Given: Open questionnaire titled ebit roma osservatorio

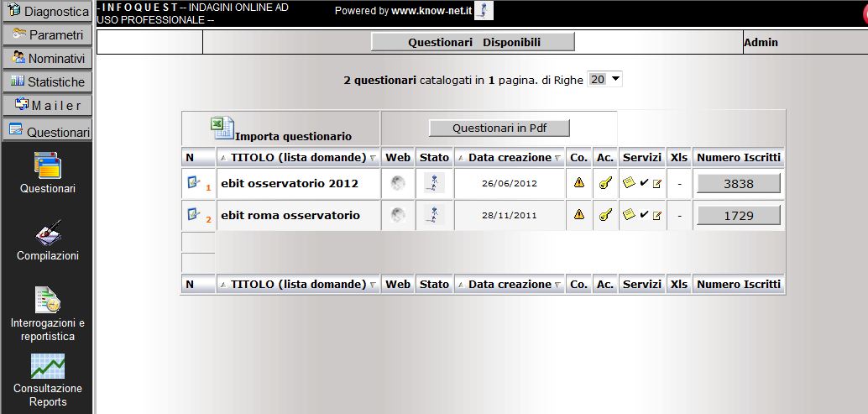Looking at the screenshot, I should [x=290, y=215].
